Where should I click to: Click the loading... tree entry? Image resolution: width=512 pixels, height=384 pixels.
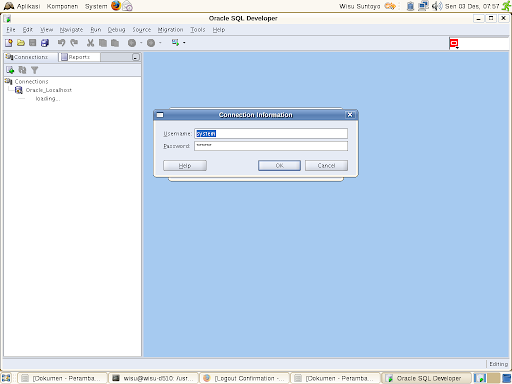(48, 99)
